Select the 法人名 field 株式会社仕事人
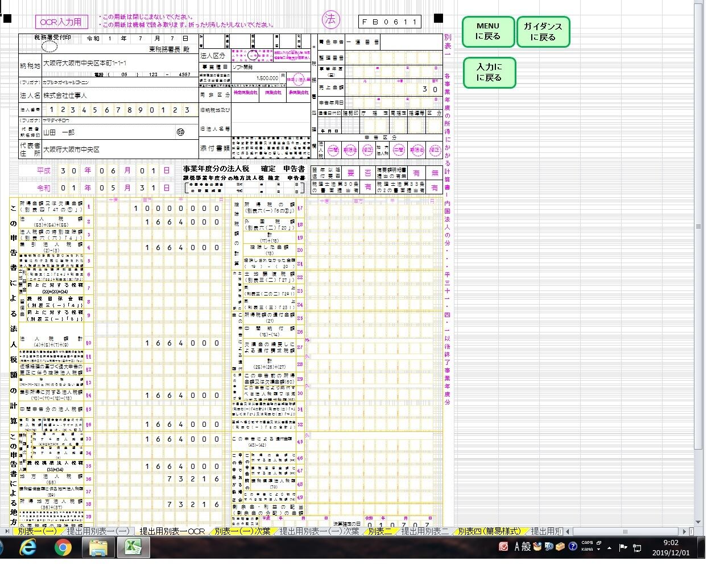Image resolution: width=728 pixels, height=582 pixels. coord(119,95)
